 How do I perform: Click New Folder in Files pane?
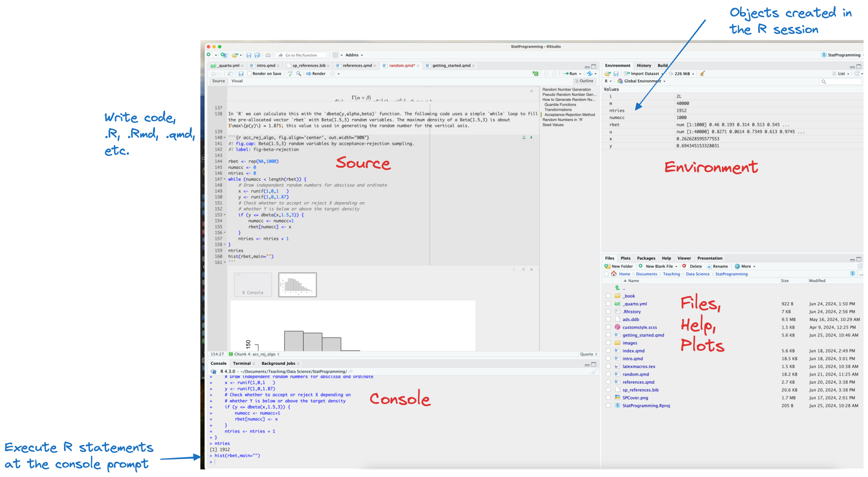pyautogui.click(x=619, y=266)
